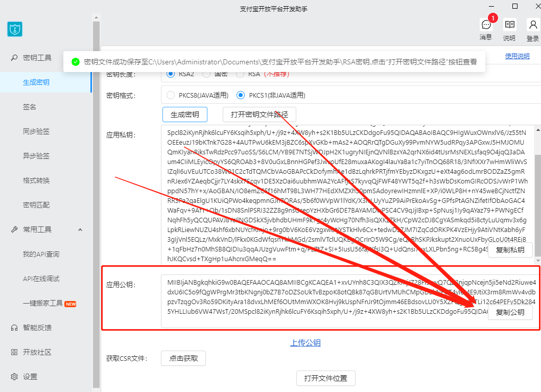Open the 密钥匹配 sidebar item
541x392 pixels.
point(36,205)
